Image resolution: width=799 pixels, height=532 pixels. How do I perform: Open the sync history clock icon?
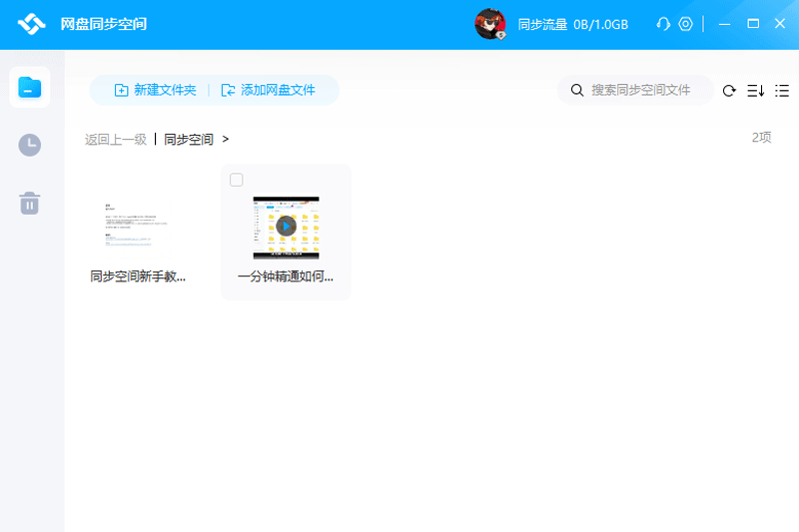(30, 145)
